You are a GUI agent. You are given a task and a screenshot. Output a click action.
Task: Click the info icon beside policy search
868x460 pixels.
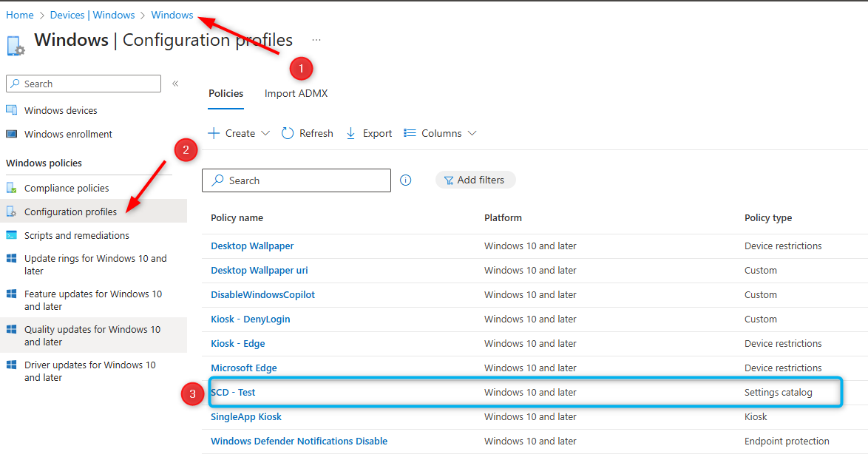(406, 180)
